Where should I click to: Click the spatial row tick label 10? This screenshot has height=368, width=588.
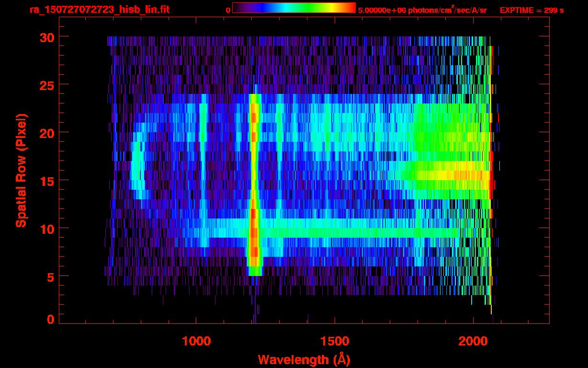click(x=47, y=229)
